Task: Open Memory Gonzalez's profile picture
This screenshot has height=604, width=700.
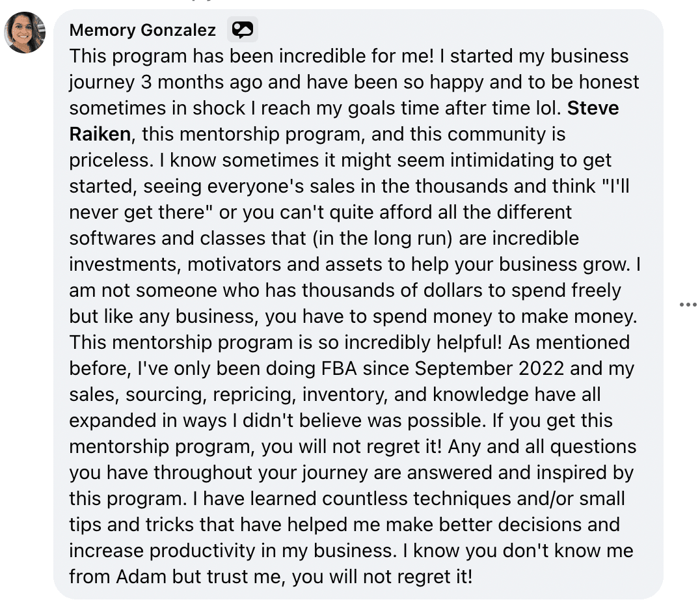Action: (25, 32)
